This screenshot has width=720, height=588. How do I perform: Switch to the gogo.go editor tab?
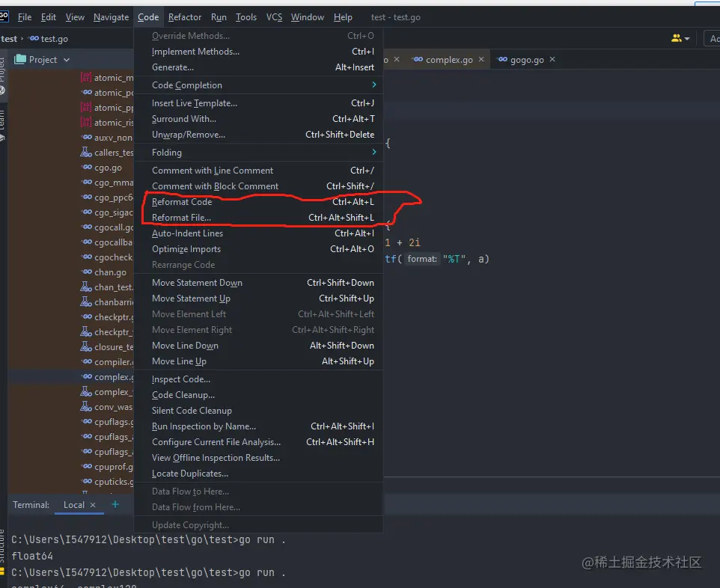[527, 60]
